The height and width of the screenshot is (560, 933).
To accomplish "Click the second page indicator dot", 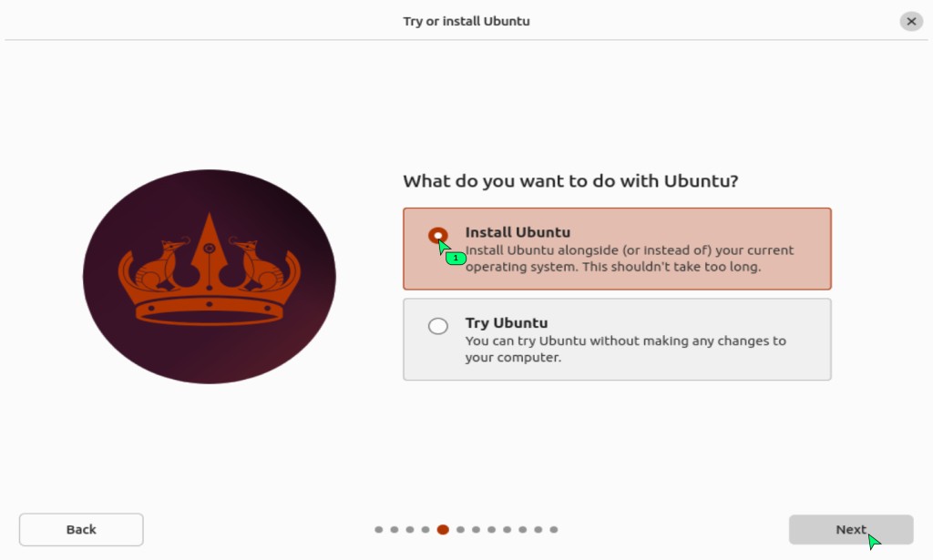I will 395,529.
